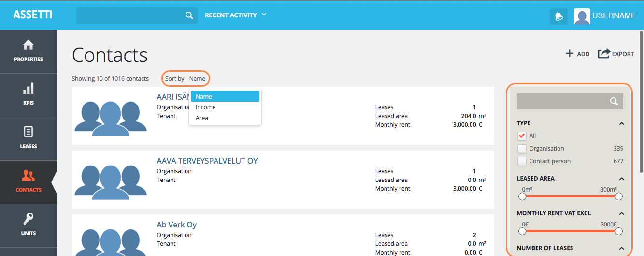Click the top bar search magnifier icon
644x256 pixels.
[x=189, y=15]
